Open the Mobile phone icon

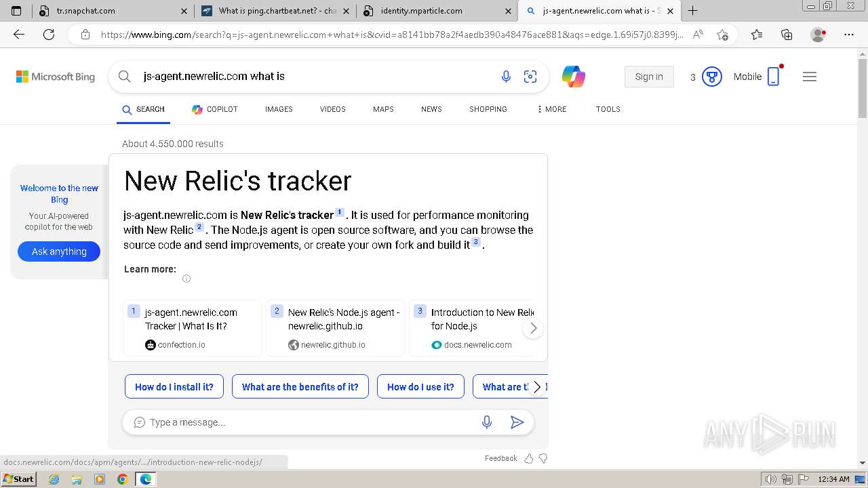click(774, 77)
